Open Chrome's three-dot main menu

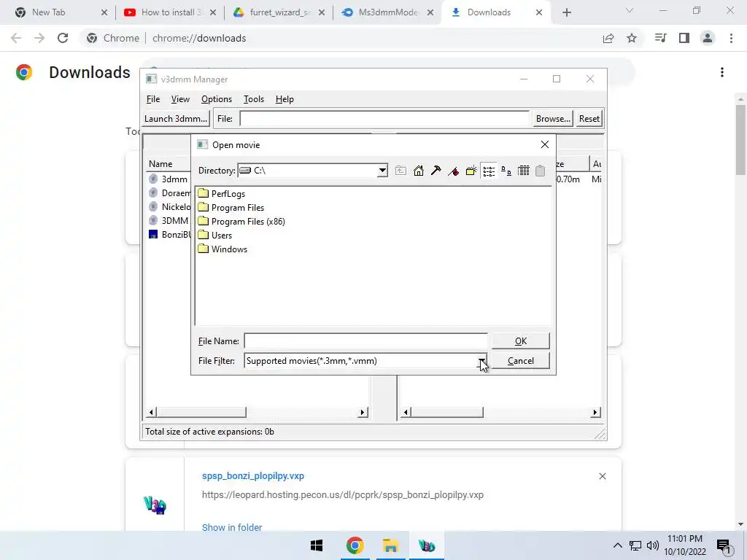pos(731,38)
